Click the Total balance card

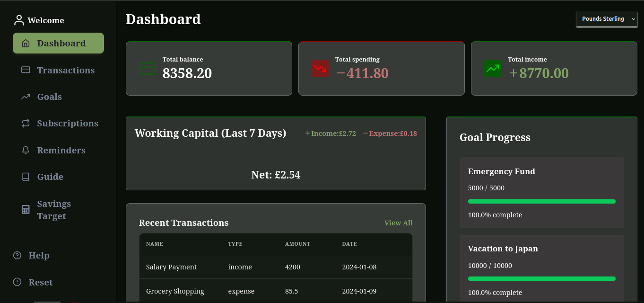point(209,69)
